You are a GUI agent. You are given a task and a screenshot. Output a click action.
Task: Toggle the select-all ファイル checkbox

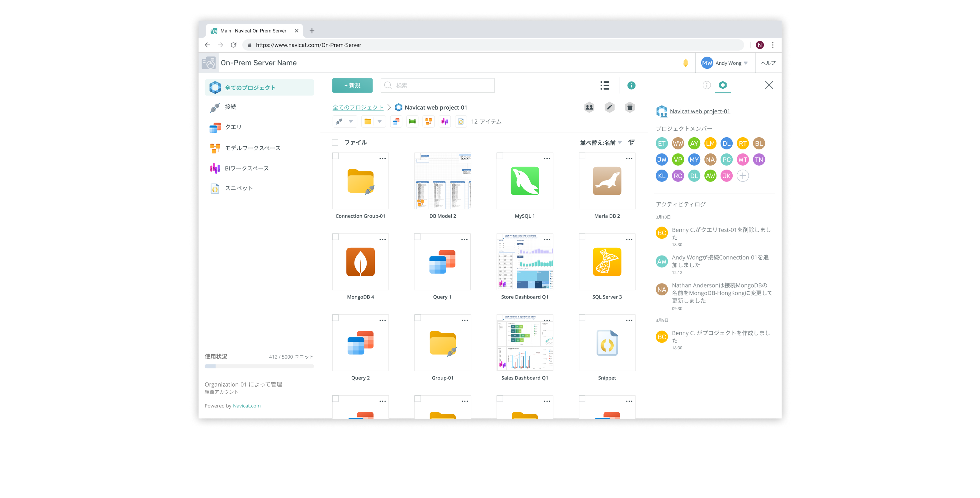tap(335, 143)
